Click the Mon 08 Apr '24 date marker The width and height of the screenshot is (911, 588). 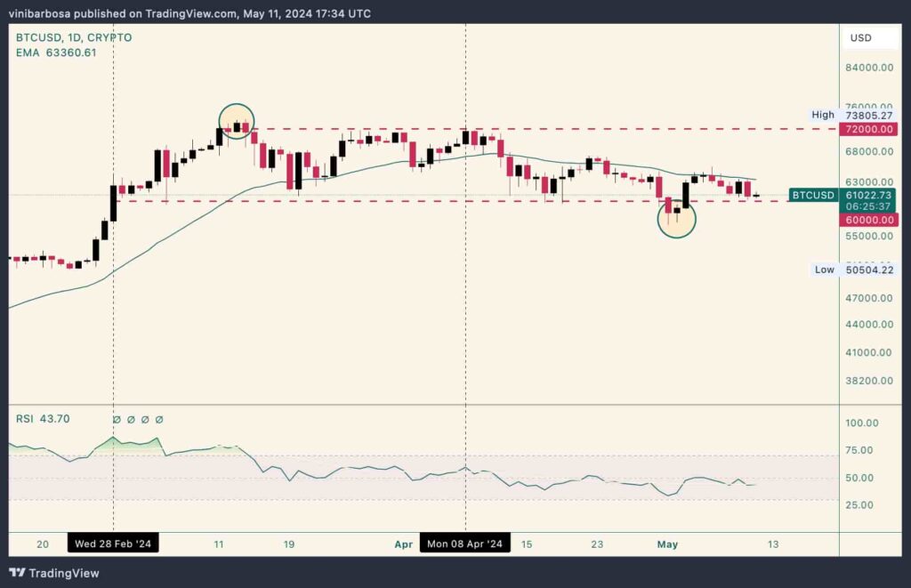click(465, 544)
